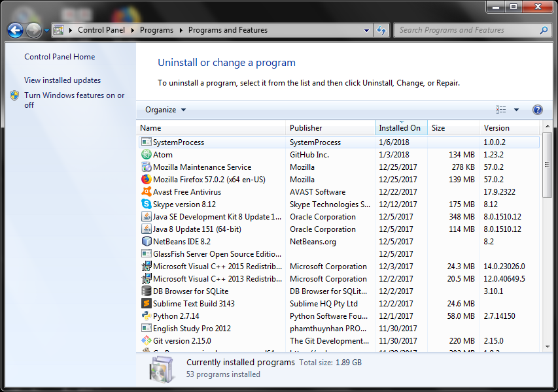Select SystemProcess date 1/6/2018 cell
Image resolution: width=558 pixels, height=392 pixels.
point(394,142)
